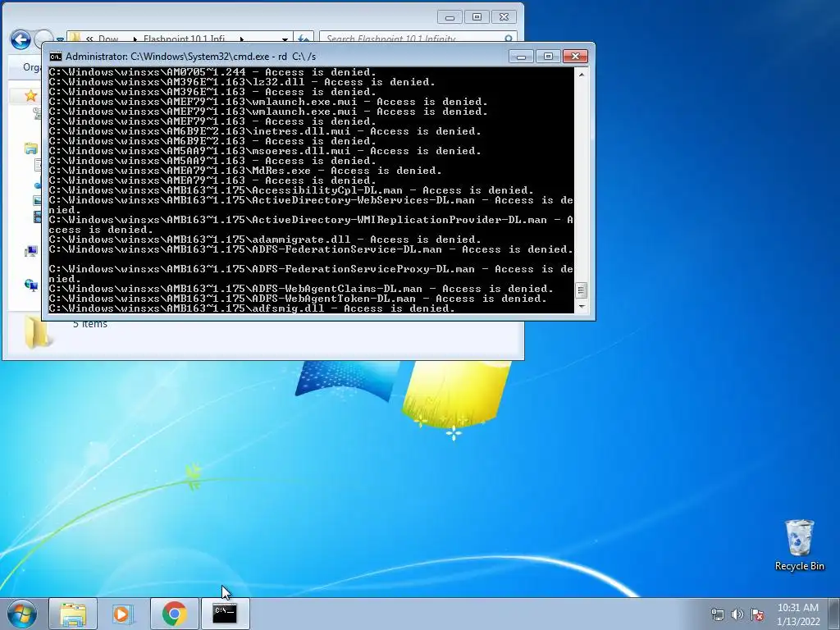Click the Explorer recent pages dropdown arrow
The width and height of the screenshot is (840, 630).
[61, 39]
